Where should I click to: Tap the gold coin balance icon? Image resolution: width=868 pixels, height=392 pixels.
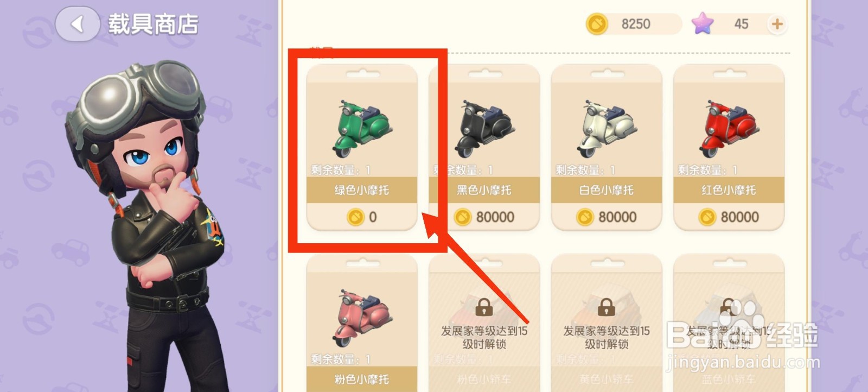(597, 24)
